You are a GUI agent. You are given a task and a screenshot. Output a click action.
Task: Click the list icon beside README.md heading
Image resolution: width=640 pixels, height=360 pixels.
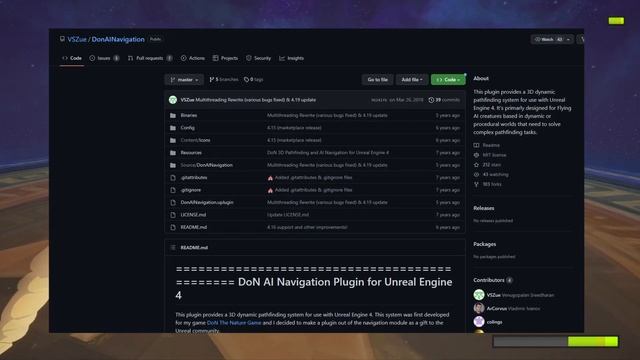tap(173, 247)
